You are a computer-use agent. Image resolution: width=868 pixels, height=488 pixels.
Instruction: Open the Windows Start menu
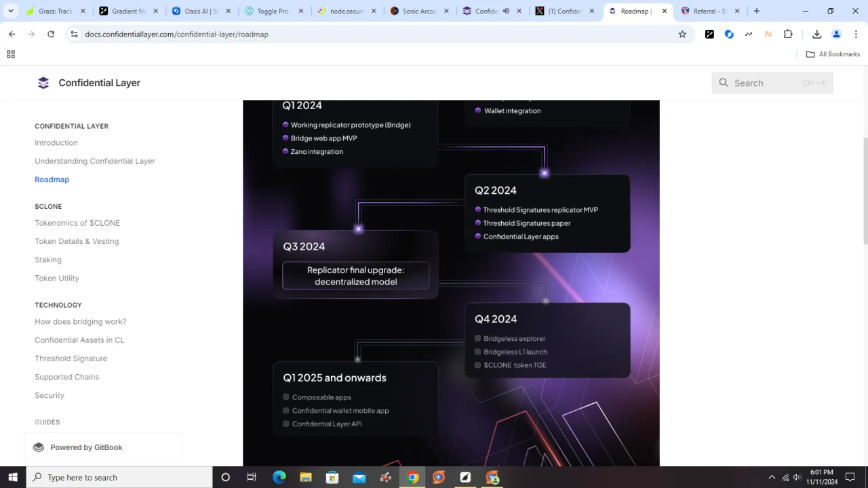click(13, 477)
